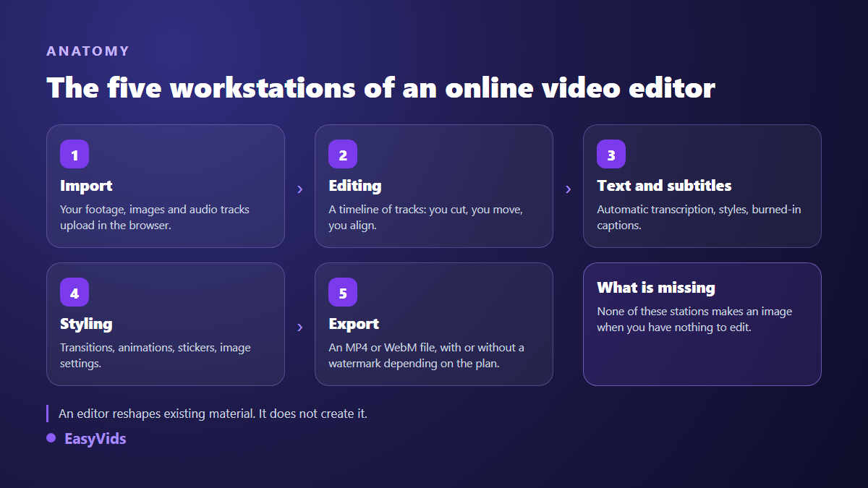Select the Styling heading

86,324
